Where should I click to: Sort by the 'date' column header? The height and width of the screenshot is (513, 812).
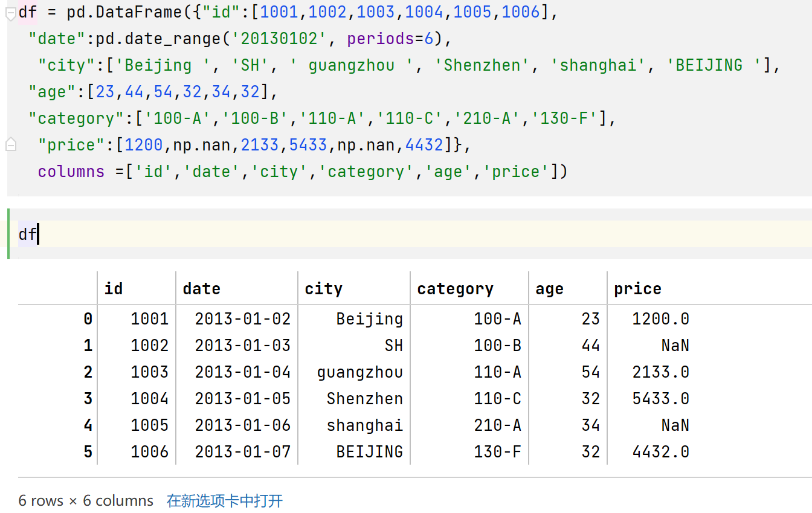pos(201,289)
